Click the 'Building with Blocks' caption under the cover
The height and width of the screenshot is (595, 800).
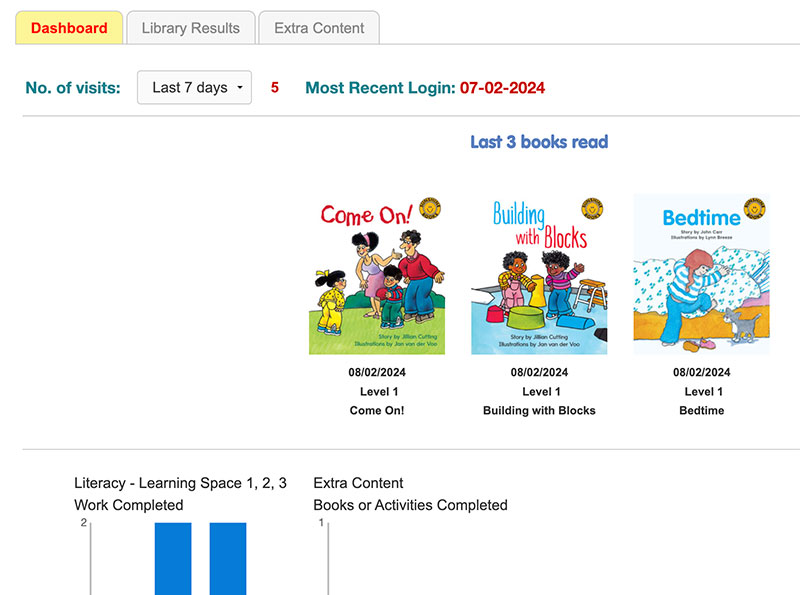(539, 411)
